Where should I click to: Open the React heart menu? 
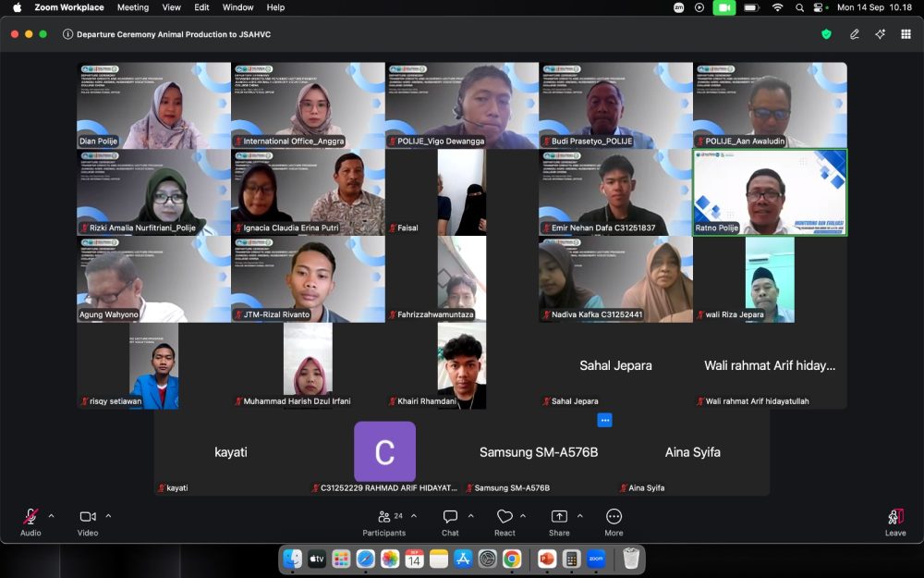click(505, 523)
